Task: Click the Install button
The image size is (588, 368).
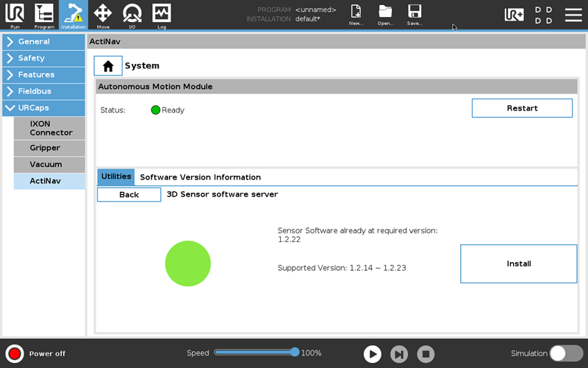Action: [519, 264]
